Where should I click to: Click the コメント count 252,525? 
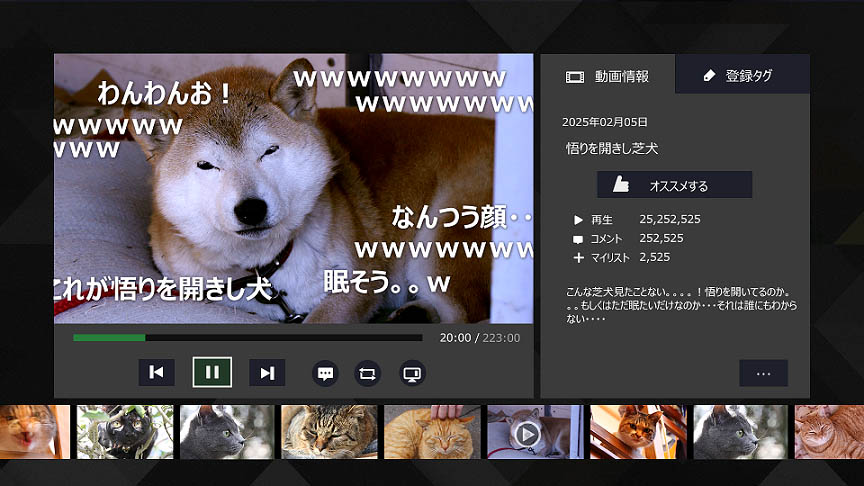pos(661,238)
